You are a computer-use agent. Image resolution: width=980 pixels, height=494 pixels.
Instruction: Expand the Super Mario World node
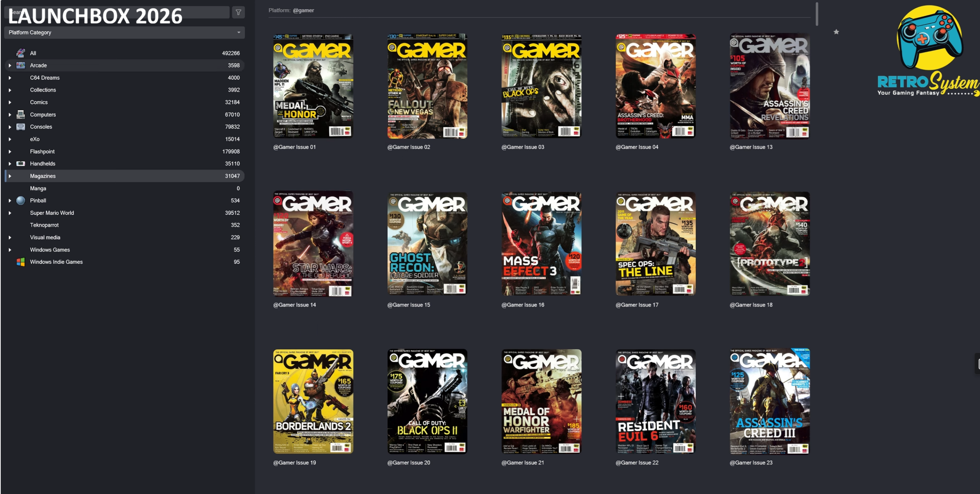coord(10,213)
